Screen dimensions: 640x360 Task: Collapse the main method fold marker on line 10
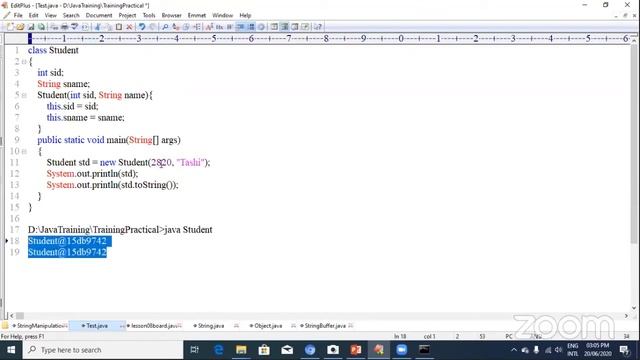24,151
